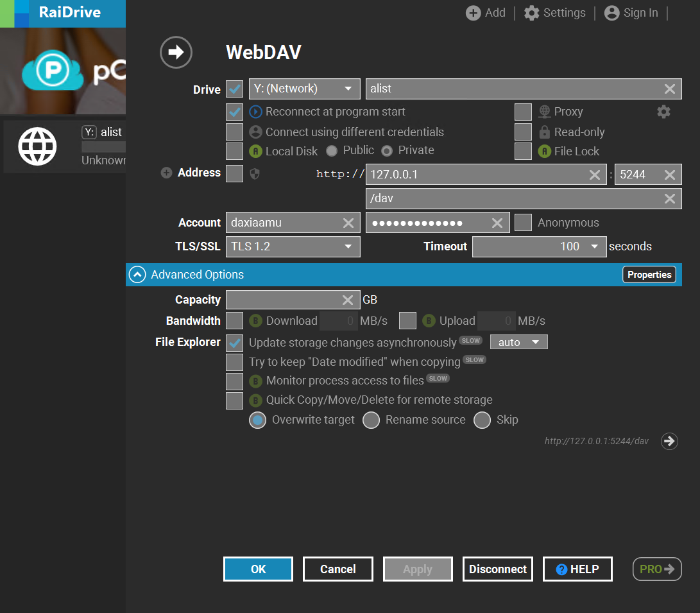Open the Y: (Network) drive letter dropdown
Viewport: 700px width, 613px height.
tap(305, 89)
